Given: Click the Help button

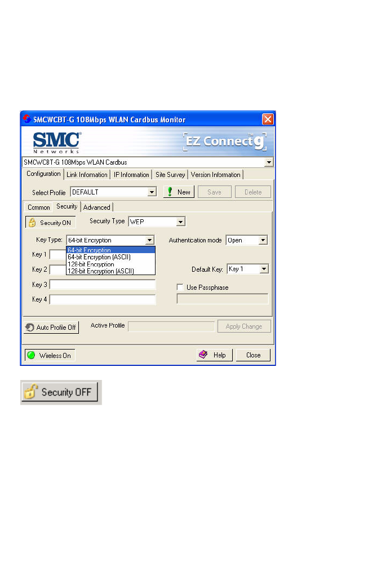Looking at the screenshot, I should (215, 355).
